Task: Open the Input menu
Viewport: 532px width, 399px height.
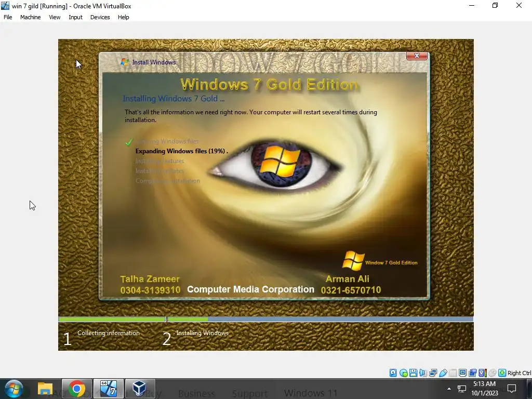Action: [x=75, y=17]
